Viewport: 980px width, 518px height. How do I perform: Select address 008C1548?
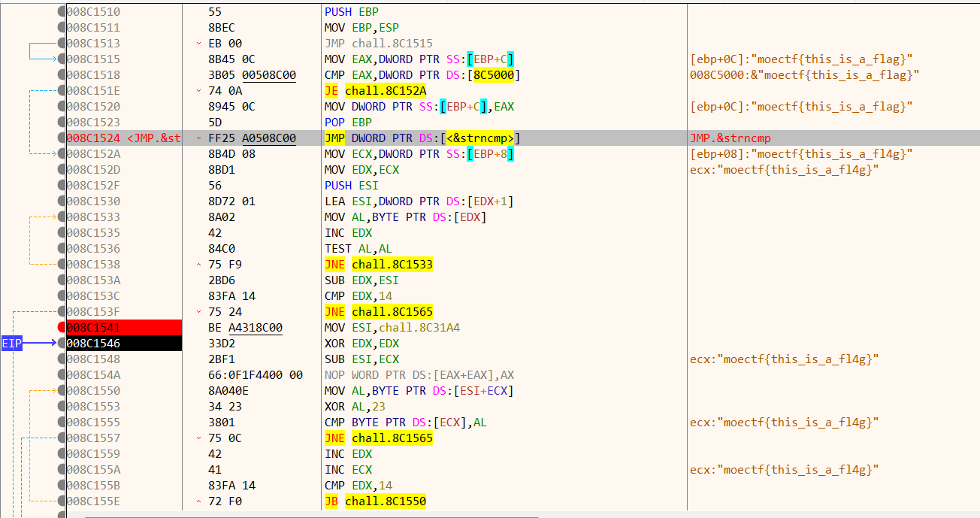click(93, 359)
